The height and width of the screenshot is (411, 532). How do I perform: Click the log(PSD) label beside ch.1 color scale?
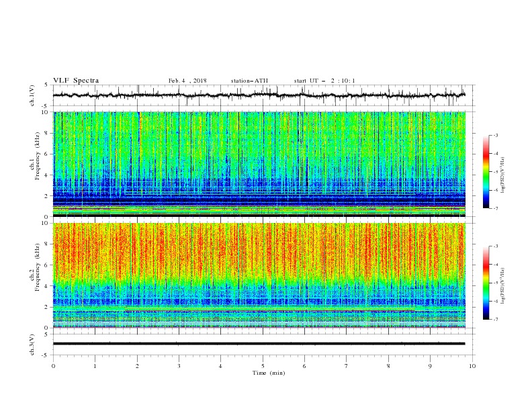503,175
